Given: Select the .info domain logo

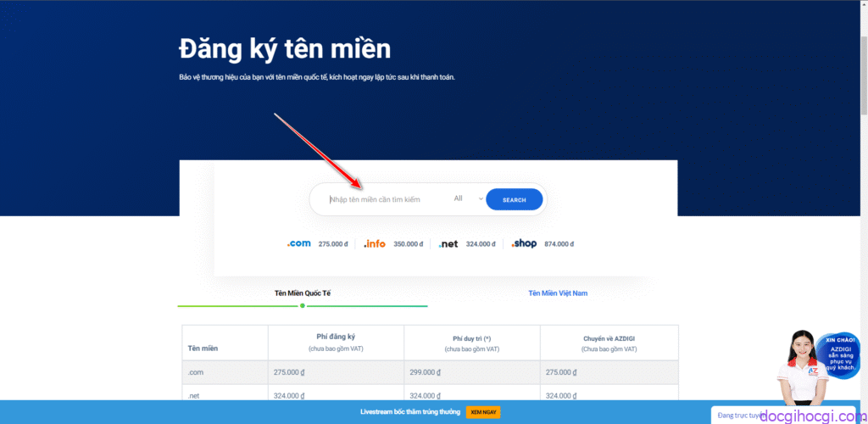Looking at the screenshot, I should [375, 244].
